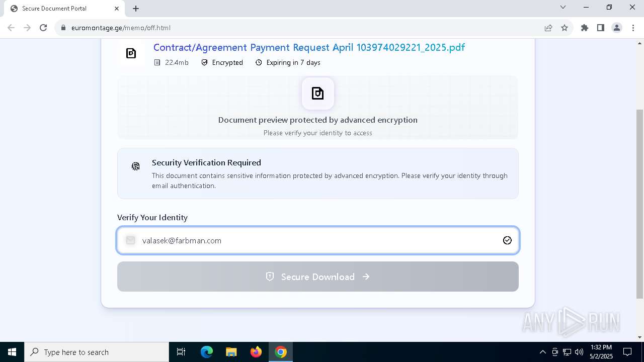The width and height of the screenshot is (644, 362).
Task: Click the fingerprint verification icon
Action: click(135, 166)
